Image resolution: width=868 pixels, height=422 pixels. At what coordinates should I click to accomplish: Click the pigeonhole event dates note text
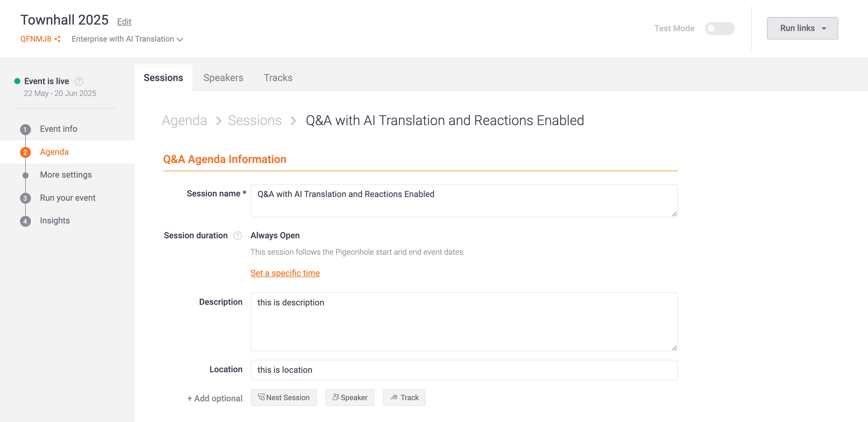pyautogui.click(x=357, y=252)
